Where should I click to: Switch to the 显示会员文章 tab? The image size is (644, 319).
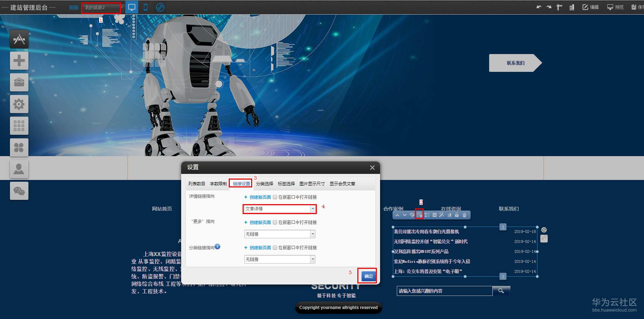[x=342, y=184]
